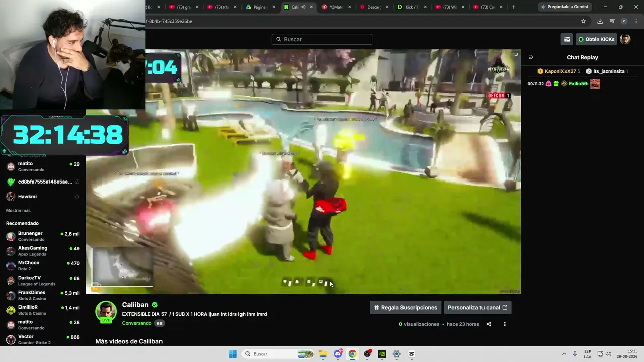Collapse the Chat Replay panel
Screen dimensions: 644x362
(531, 57)
